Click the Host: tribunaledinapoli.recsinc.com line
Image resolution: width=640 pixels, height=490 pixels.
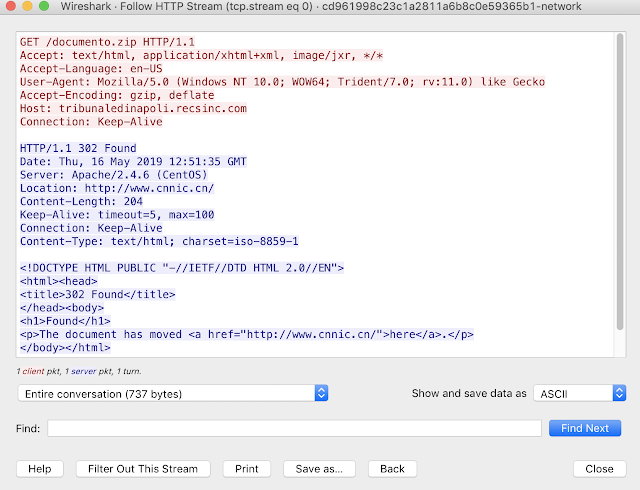tap(133, 109)
